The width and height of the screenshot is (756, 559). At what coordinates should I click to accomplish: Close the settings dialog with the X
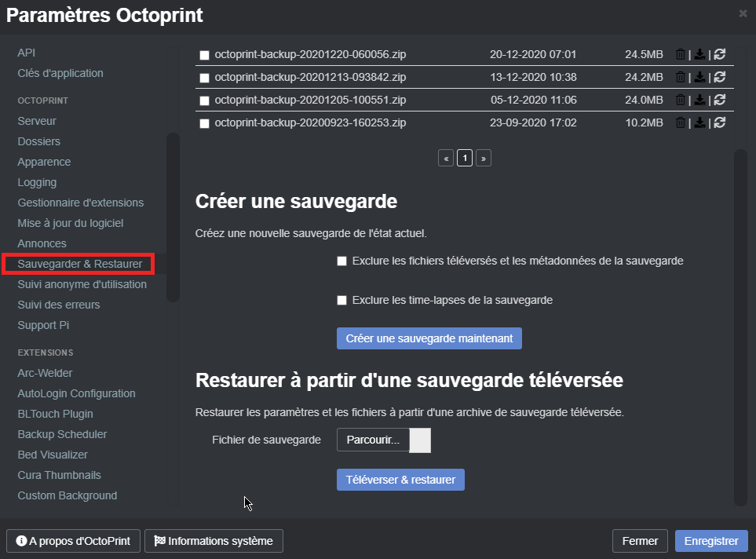[743, 13]
